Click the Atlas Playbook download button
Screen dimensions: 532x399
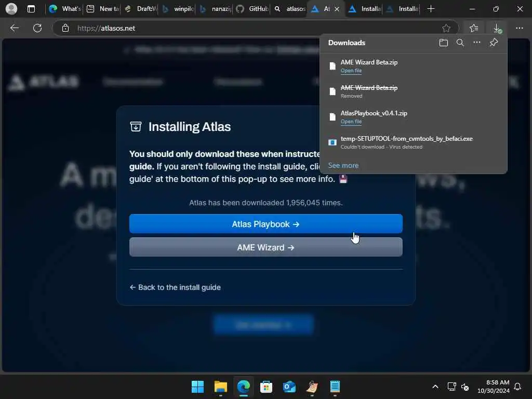click(x=265, y=224)
